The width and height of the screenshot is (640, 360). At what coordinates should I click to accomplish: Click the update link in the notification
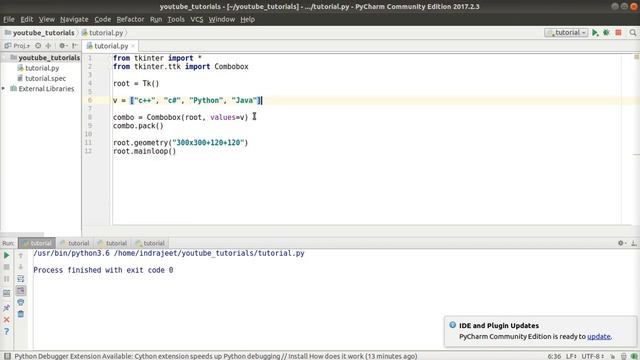click(x=599, y=336)
